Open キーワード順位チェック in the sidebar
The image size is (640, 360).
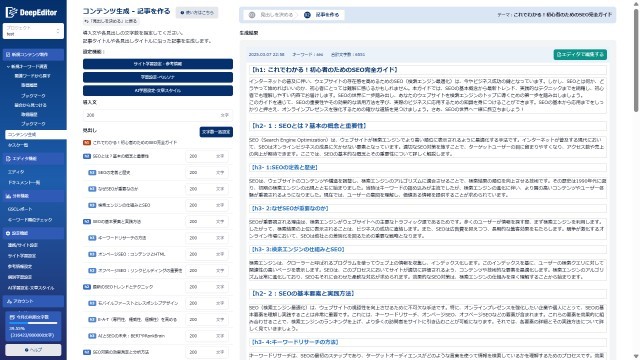click(x=30, y=220)
